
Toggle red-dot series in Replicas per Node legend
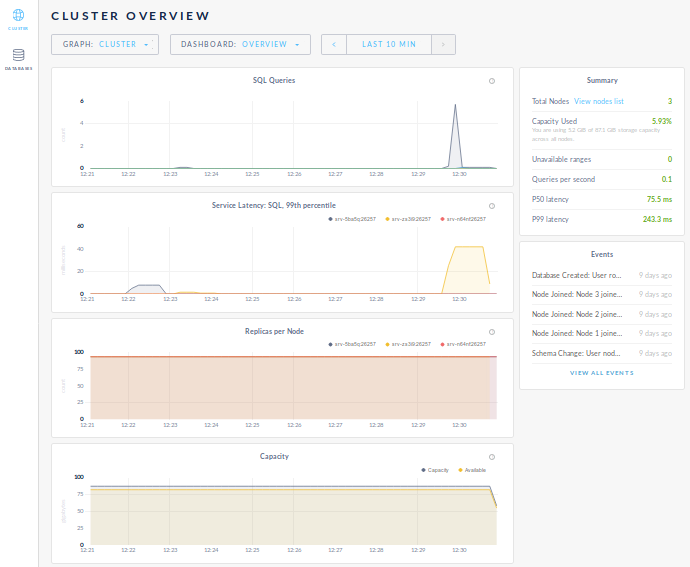[463, 344]
